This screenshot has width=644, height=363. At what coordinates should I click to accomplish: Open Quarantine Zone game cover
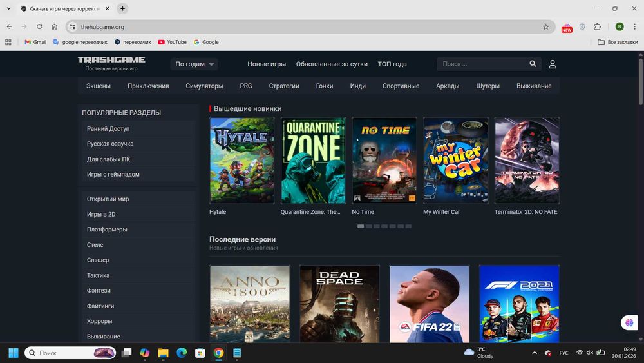click(313, 161)
